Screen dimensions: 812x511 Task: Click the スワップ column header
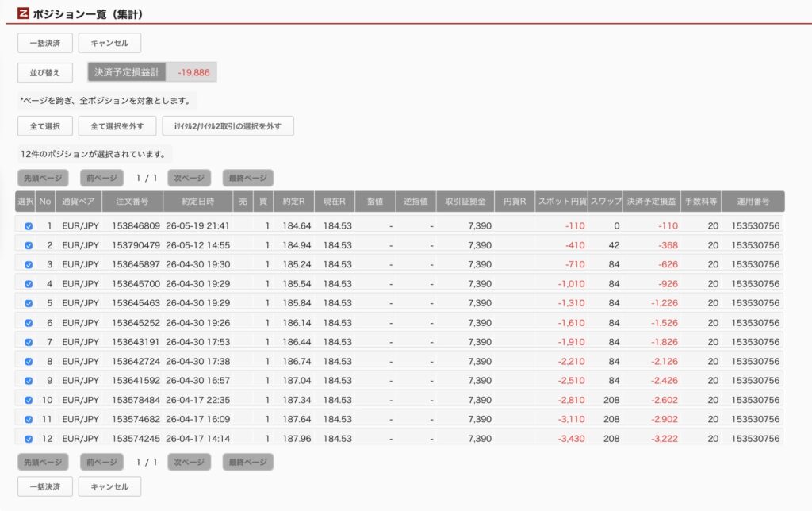tap(605, 201)
